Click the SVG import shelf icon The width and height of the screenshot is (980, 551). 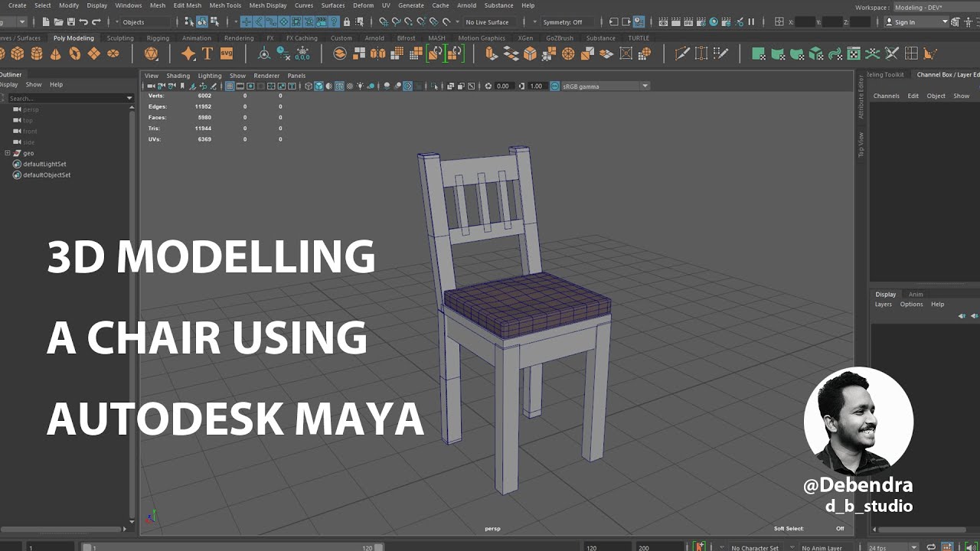[226, 54]
